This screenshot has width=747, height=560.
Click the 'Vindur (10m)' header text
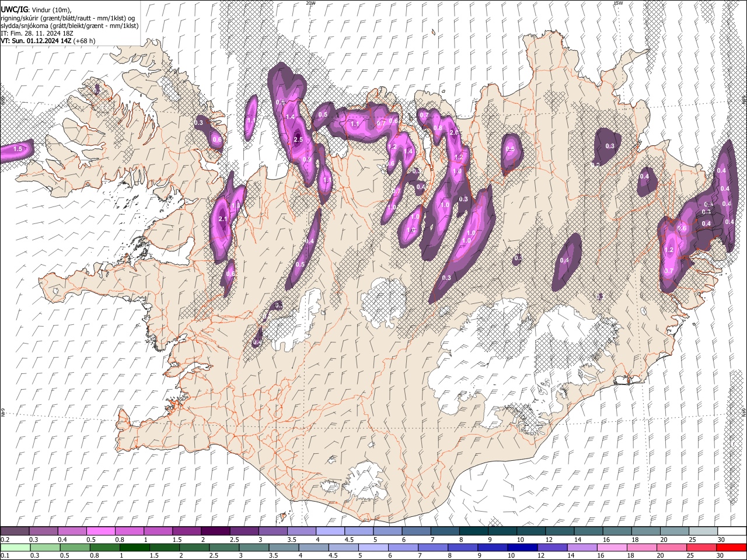(52, 10)
